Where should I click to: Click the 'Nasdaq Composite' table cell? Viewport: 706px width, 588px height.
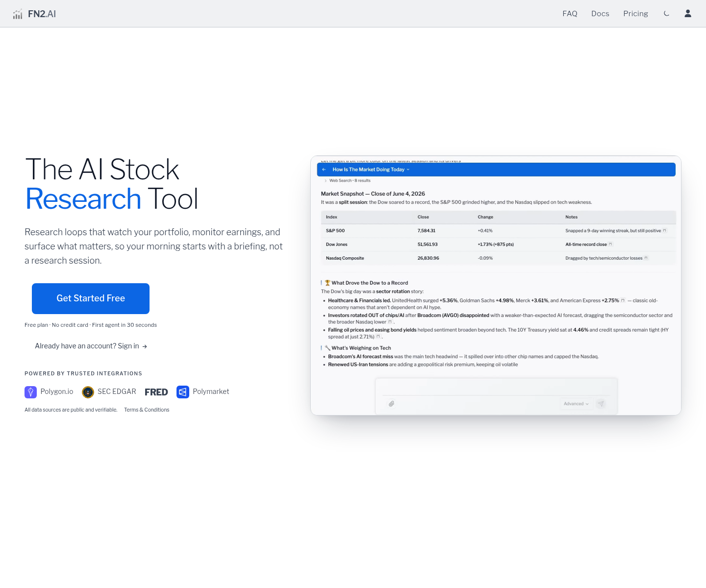coord(345,258)
